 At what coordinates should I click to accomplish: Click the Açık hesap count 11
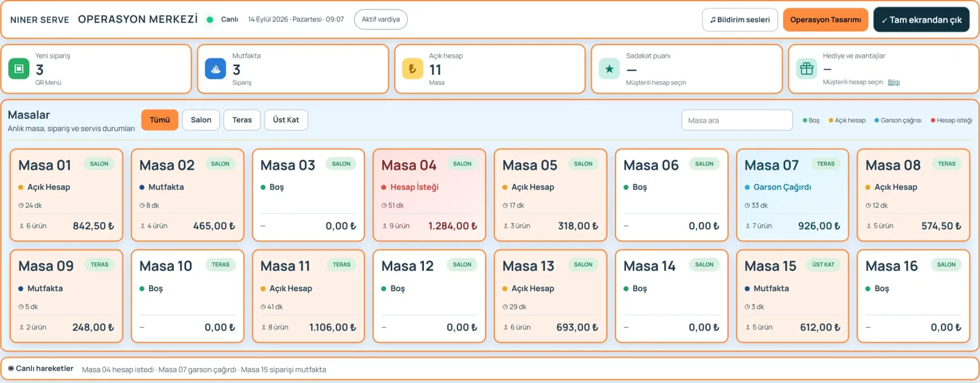(435, 70)
